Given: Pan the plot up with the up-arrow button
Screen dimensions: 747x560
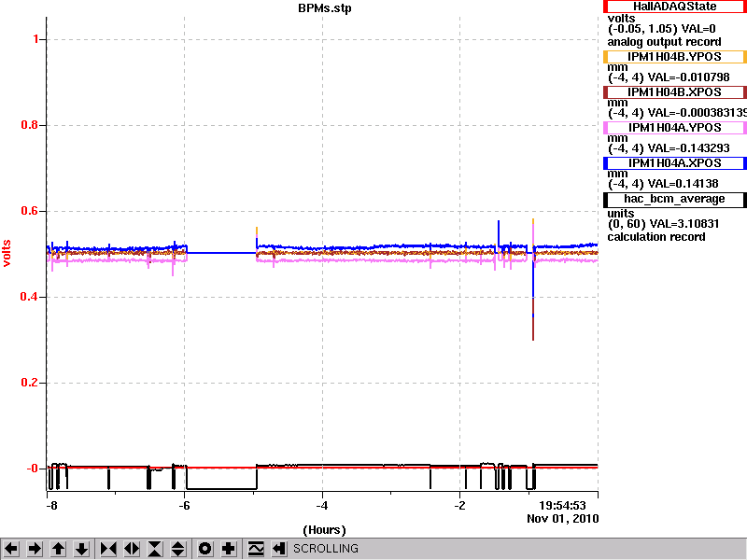Looking at the screenshot, I should [x=58, y=549].
